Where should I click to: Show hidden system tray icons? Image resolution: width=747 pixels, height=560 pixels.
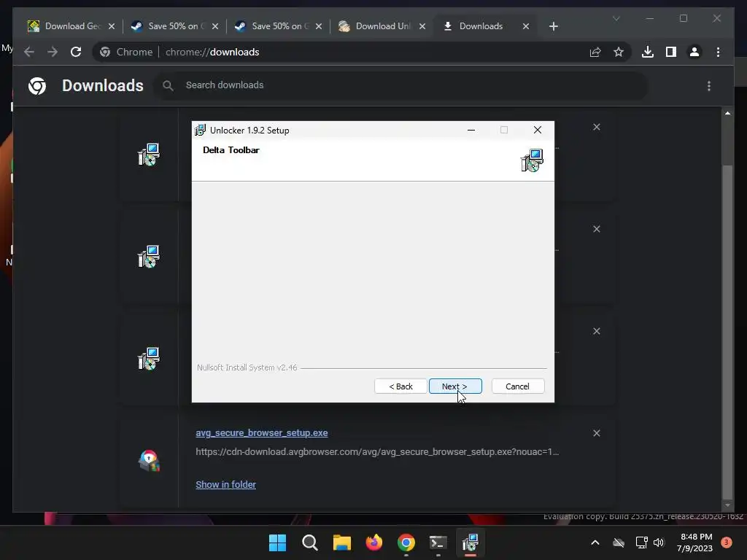[595, 542]
